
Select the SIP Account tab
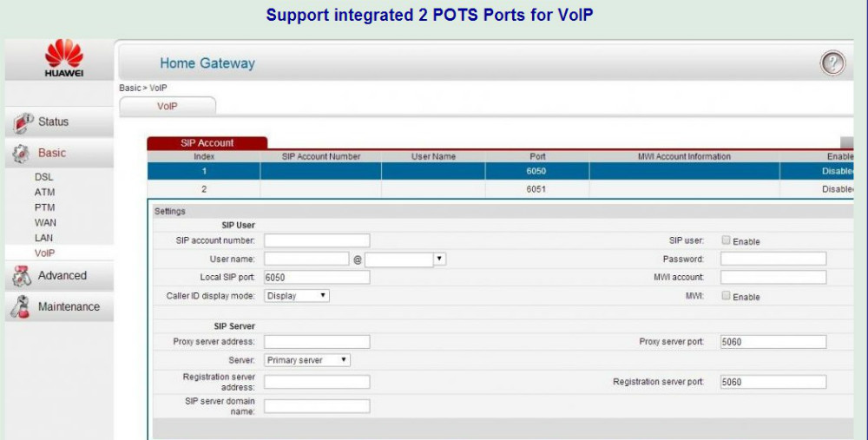click(x=207, y=143)
